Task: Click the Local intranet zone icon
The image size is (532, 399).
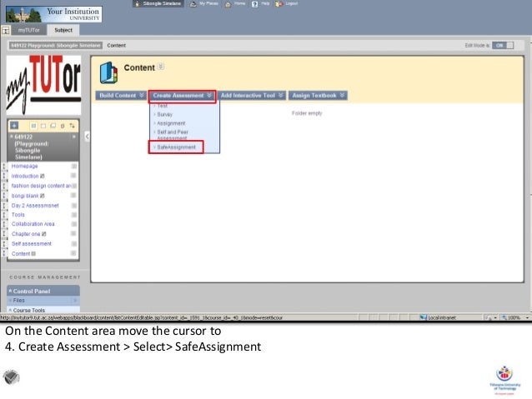Action: 423,317
